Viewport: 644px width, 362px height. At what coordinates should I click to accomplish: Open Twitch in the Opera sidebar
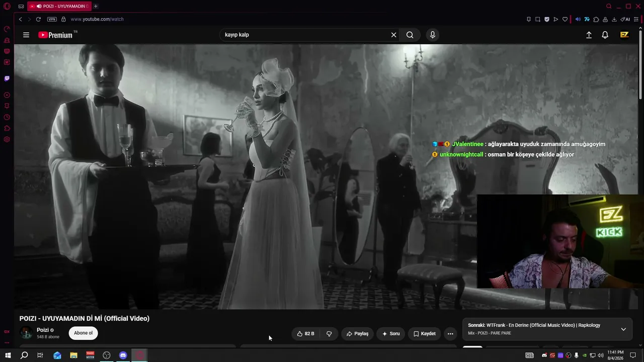(7, 78)
